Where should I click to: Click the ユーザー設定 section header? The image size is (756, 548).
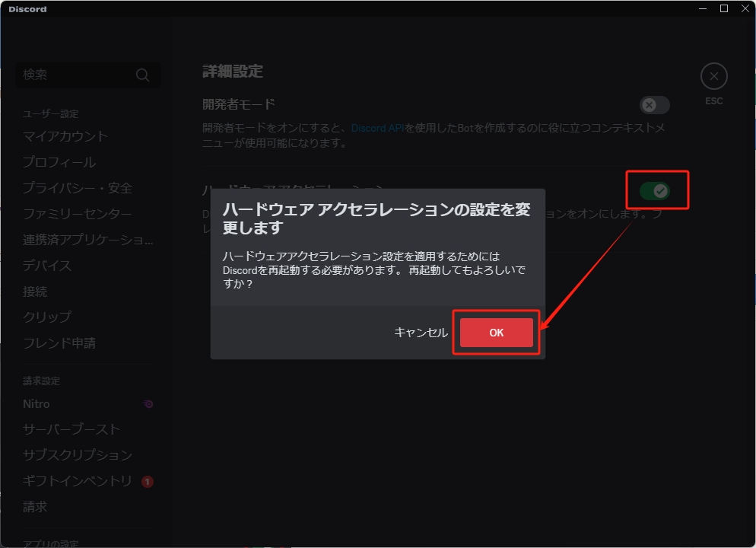(x=51, y=114)
